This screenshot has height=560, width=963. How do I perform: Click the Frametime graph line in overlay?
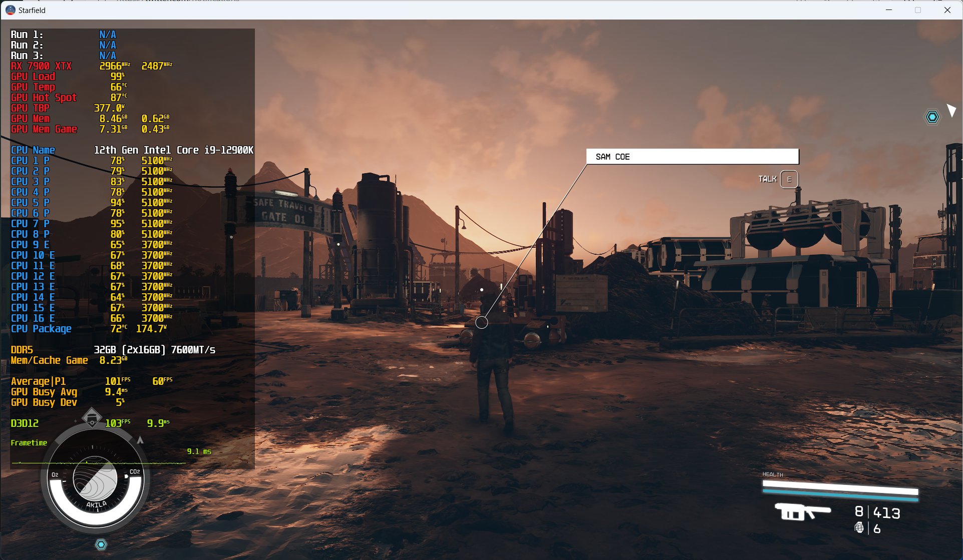click(99, 463)
